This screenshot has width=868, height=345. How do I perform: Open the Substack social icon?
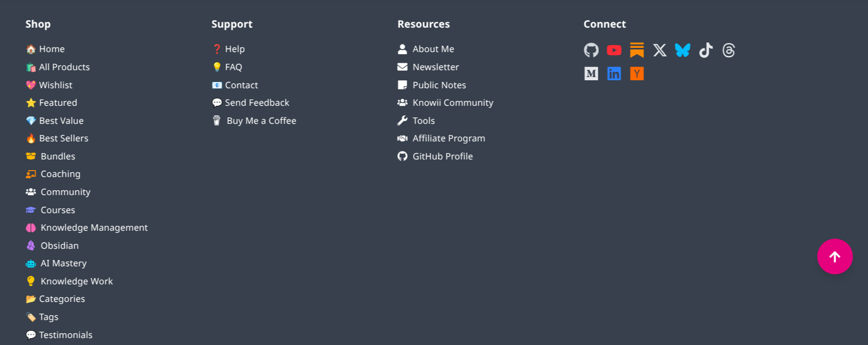coord(637,50)
